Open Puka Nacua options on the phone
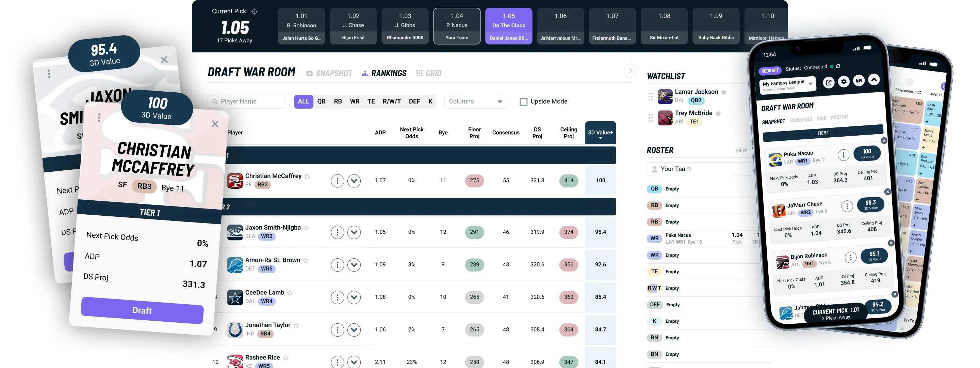 [x=844, y=155]
